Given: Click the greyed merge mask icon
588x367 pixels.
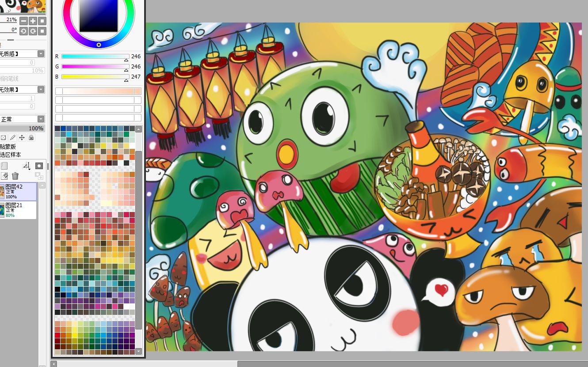Looking at the screenshot, I should pyautogui.click(x=39, y=176).
